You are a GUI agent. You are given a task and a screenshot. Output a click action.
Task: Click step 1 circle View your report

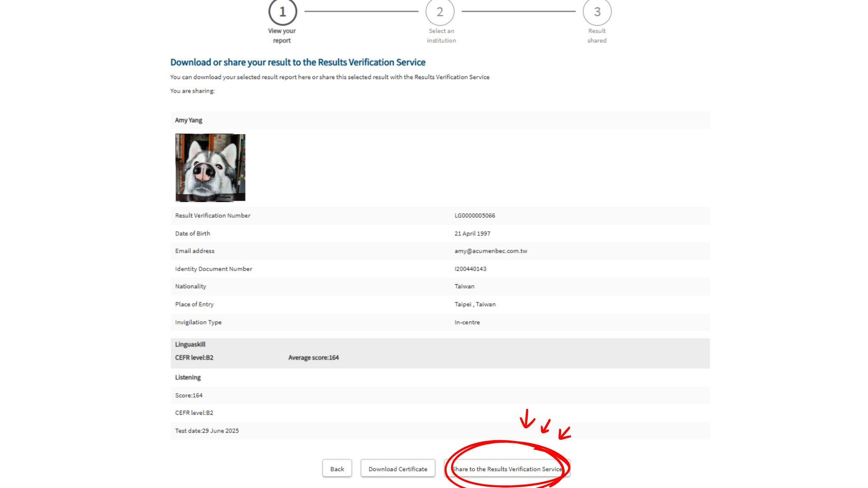click(x=283, y=11)
